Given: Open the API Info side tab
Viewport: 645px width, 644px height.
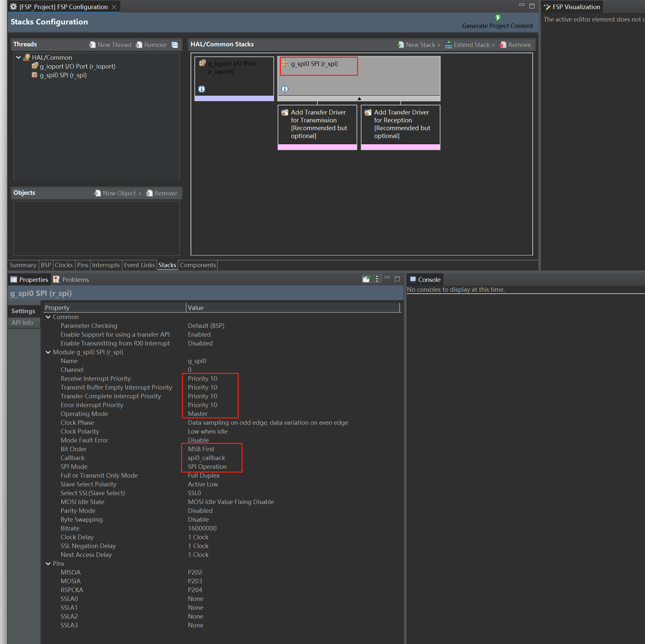Looking at the screenshot, I should coord(23,323).
